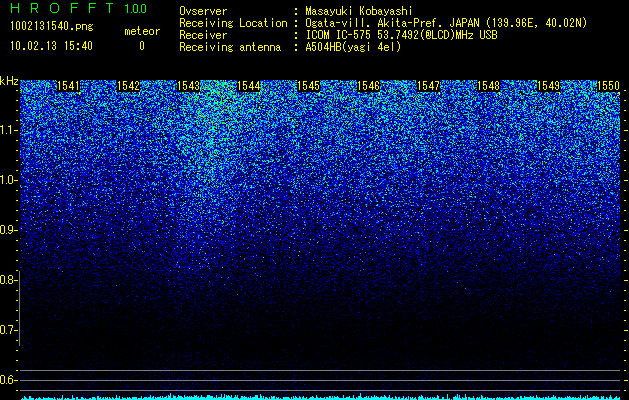Click the antenna value A504HB(yagi 4el)
The height and width of the screenshot is (400, 629).
(353, 47)
